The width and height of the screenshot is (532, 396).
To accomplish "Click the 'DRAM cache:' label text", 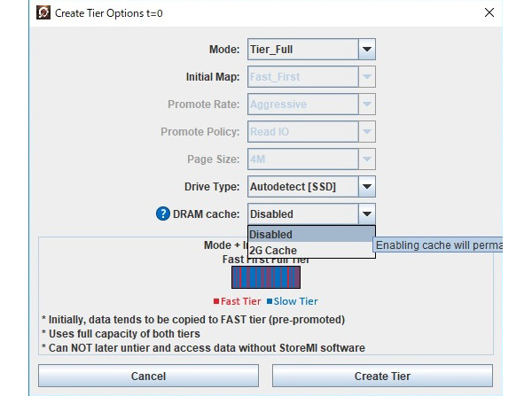I will point(207,214).
